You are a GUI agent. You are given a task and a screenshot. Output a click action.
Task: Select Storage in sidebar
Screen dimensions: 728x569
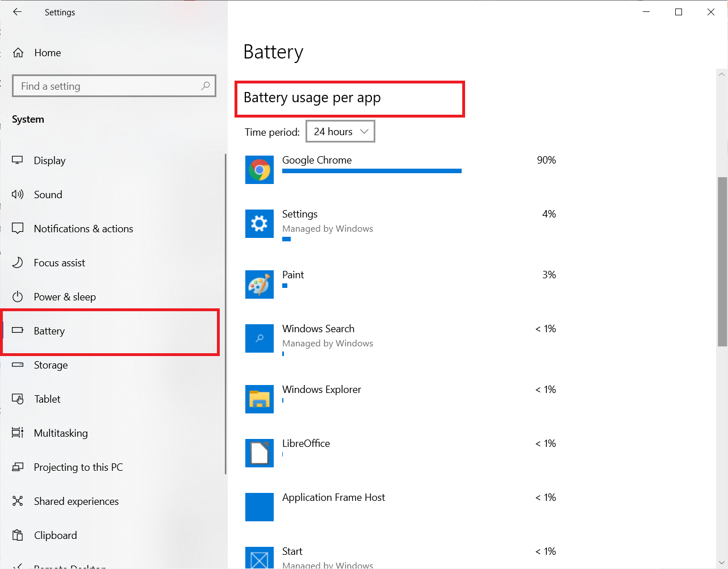[x=51, y=365]
